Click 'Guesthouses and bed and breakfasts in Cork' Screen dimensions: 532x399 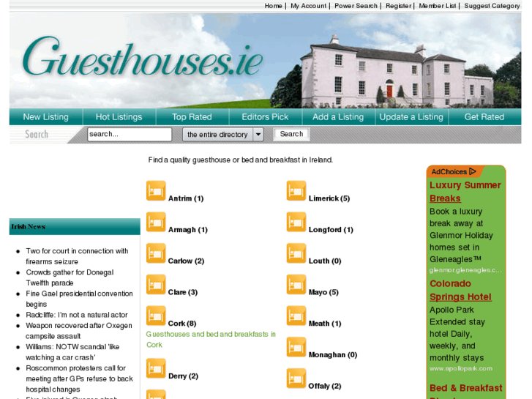pos(211,340)
